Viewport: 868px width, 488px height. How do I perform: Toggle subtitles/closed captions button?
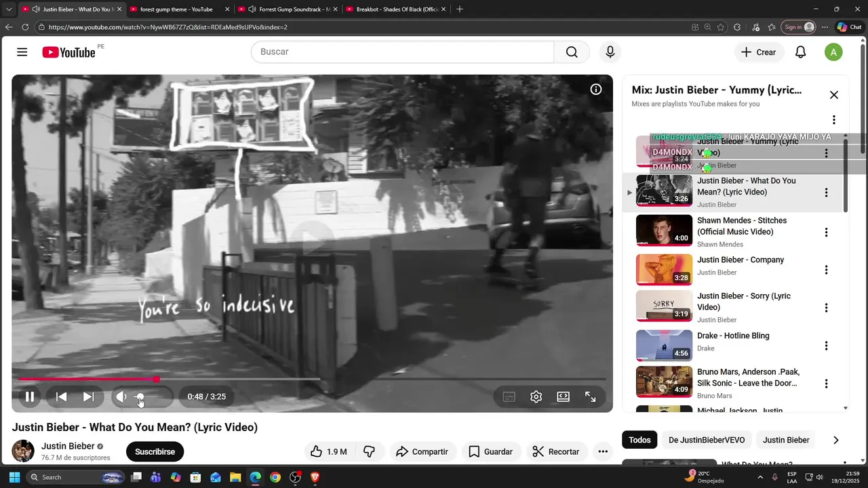point(509,396)
